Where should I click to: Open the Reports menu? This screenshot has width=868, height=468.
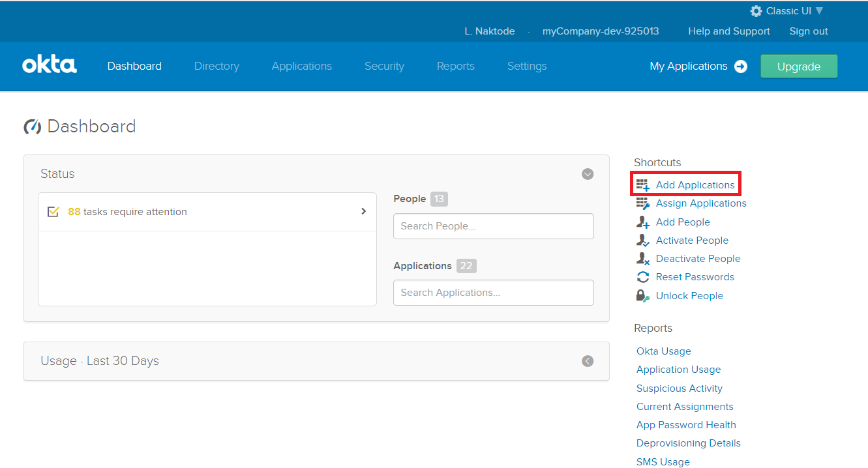tap(456, 66)
